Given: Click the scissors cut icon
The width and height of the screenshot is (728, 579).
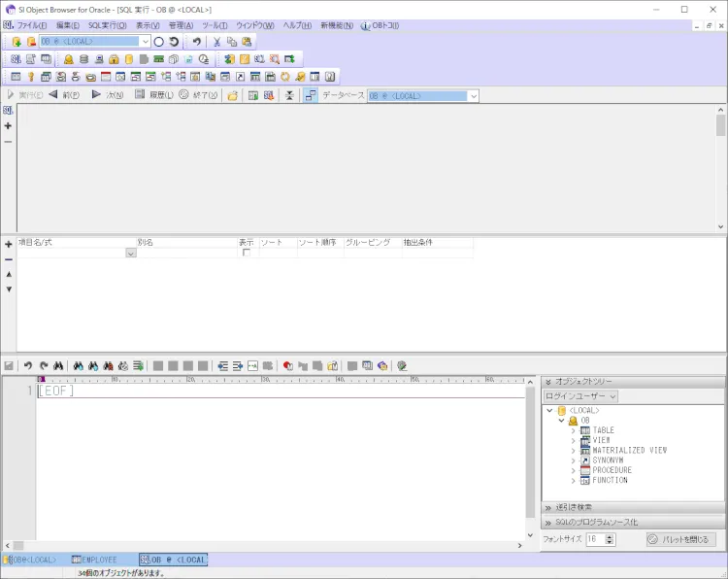Looking at the screenshot, I should (216, 42).
